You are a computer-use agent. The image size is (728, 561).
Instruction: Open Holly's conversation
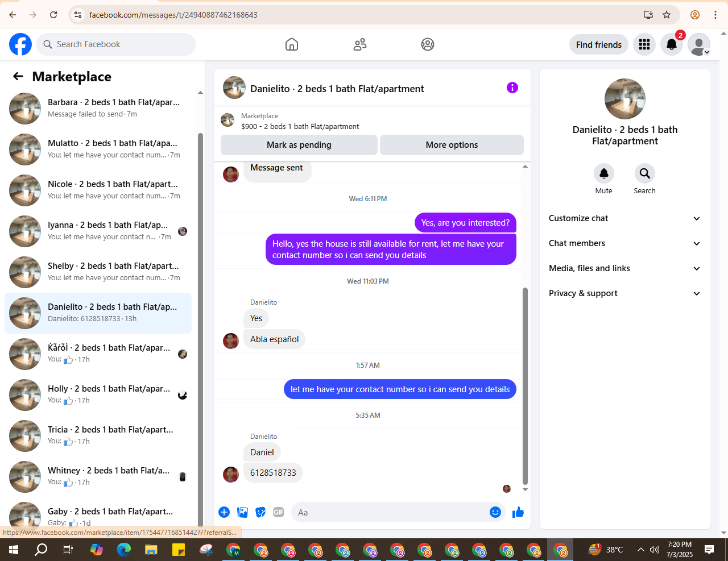click(x=98, y=394)
